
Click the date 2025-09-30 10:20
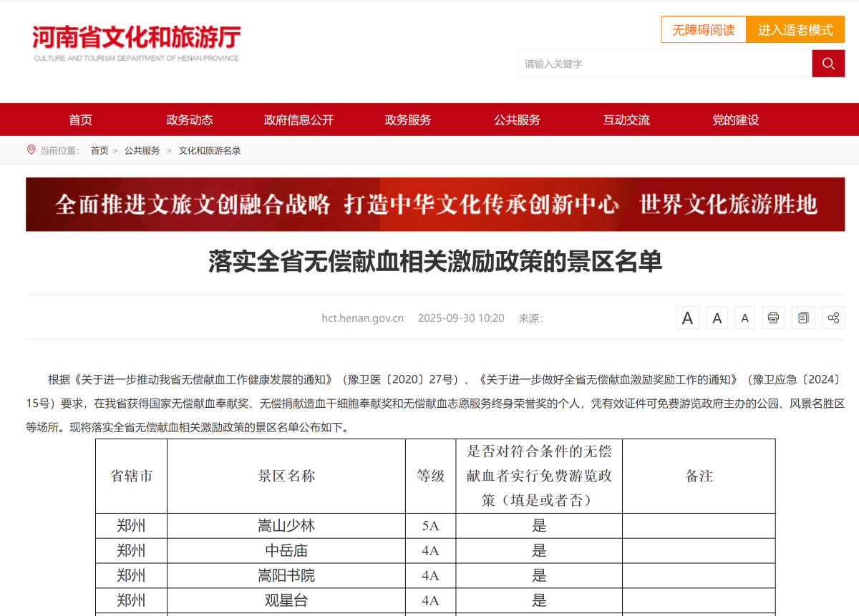coord(461,318)
